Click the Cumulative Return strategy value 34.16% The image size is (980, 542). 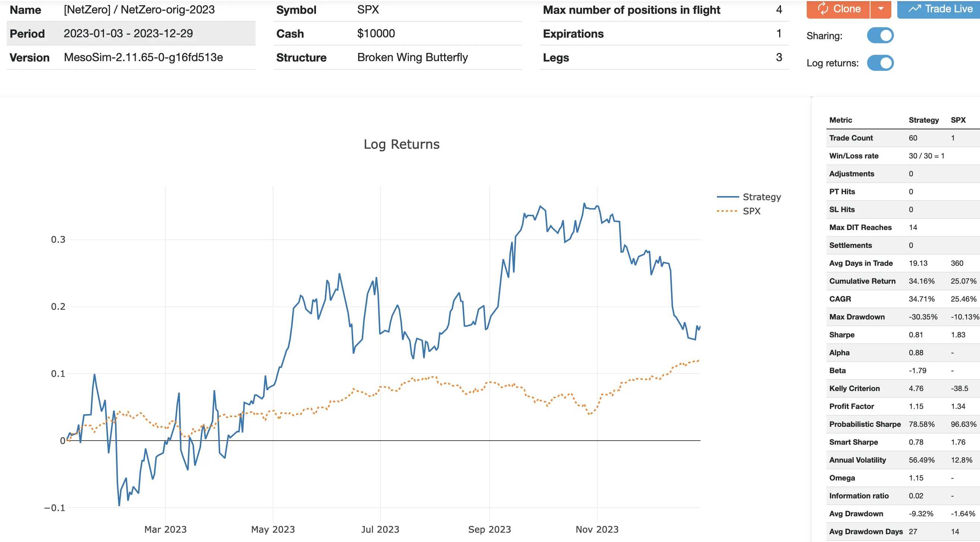pos(921,281)
